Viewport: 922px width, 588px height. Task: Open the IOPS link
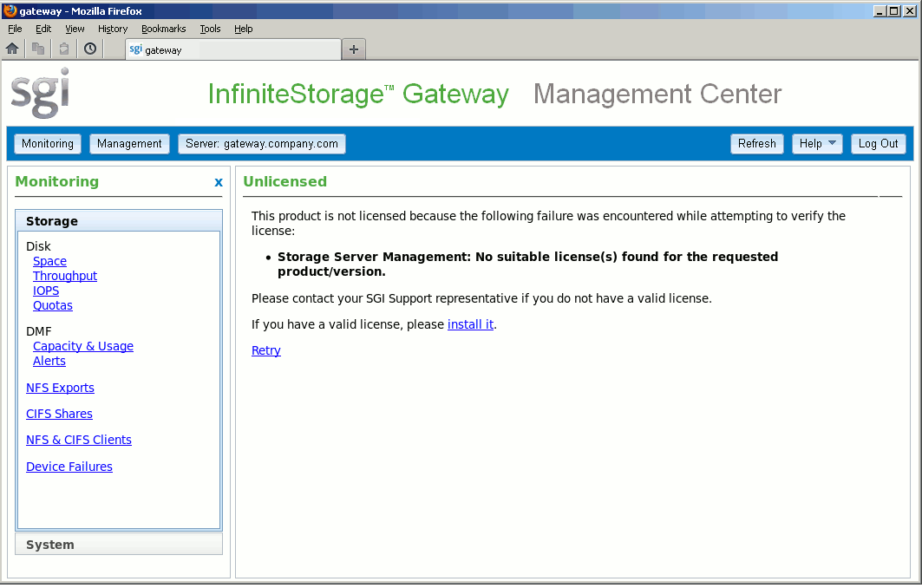pyautogui.click(x=46, y=291)
